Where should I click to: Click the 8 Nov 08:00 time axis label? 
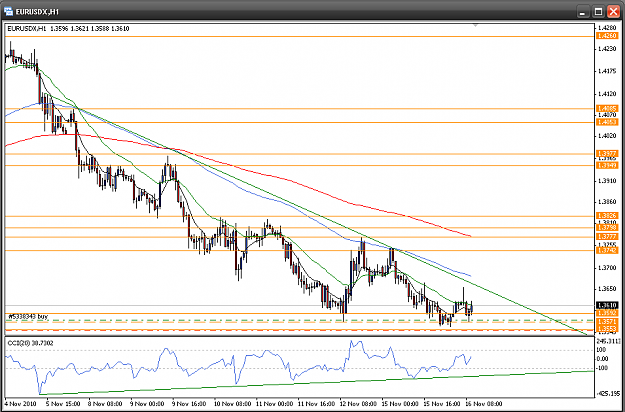105,403
